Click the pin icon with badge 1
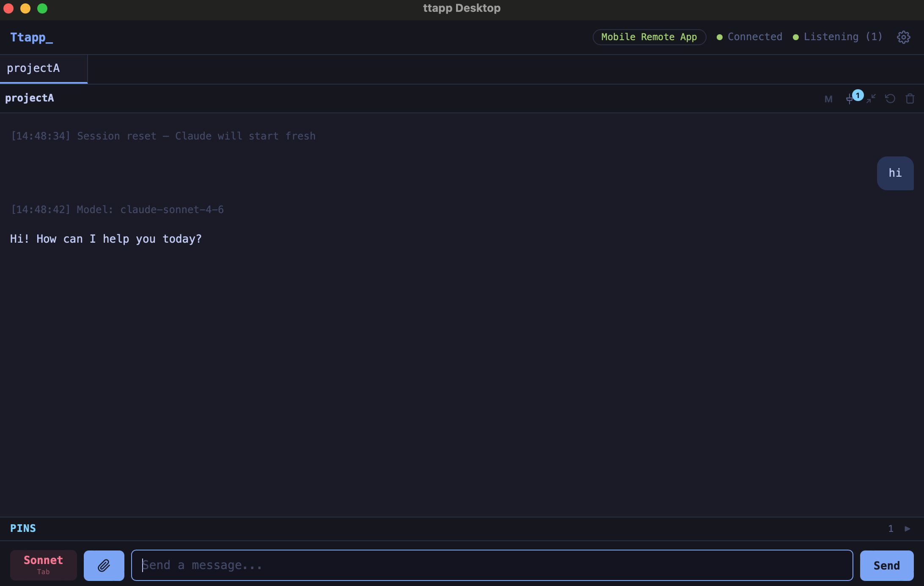This screenshot has width=924, height=586. click(x=850, y=99)
